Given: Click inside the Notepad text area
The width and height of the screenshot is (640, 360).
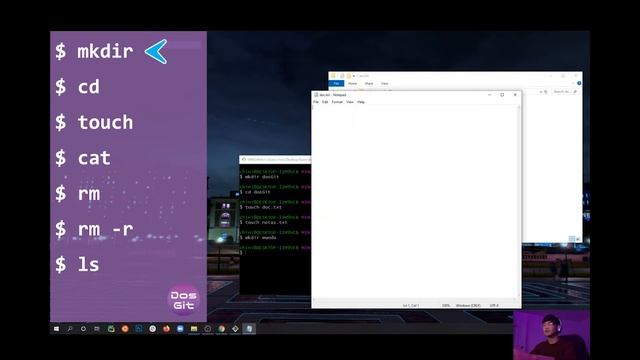Looking at the screenshot, I should pyautogui.click(x=415, y=201).
